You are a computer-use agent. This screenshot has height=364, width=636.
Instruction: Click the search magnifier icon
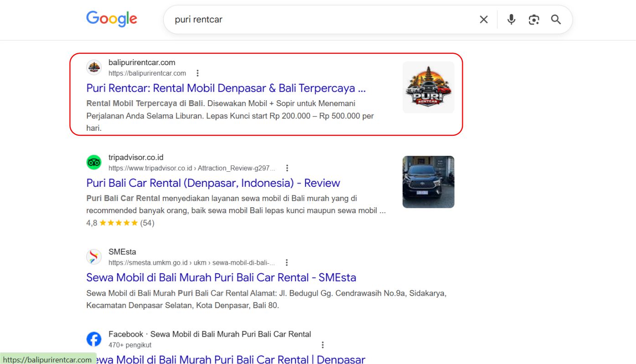click(x=556, y=20)
